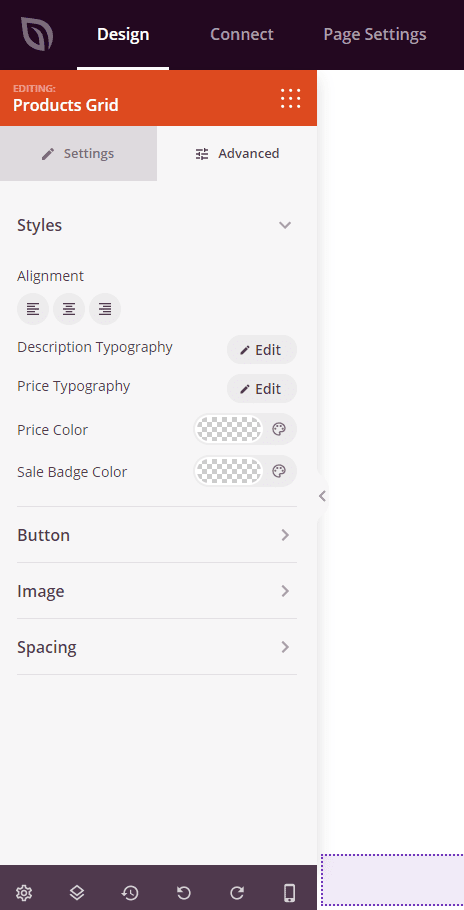This screenshot has width=464, height=910.
Task: Open Price Color palette icon
Action: [279, 429]
